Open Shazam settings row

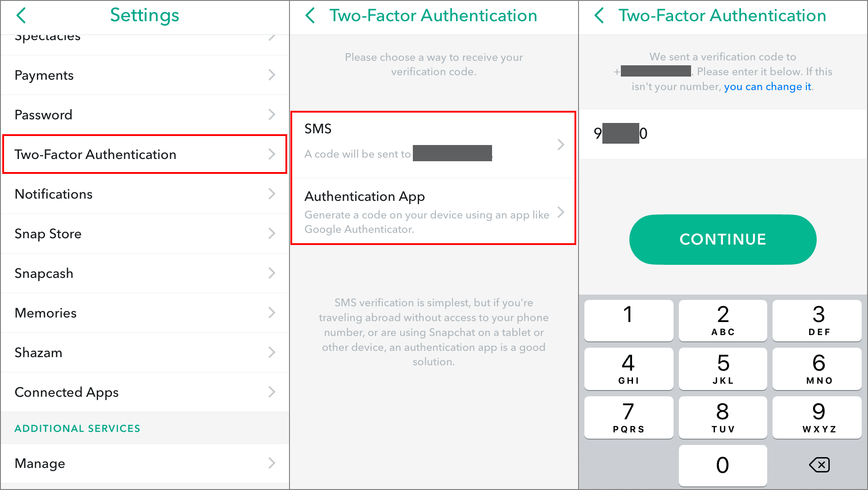click(145, 352)
